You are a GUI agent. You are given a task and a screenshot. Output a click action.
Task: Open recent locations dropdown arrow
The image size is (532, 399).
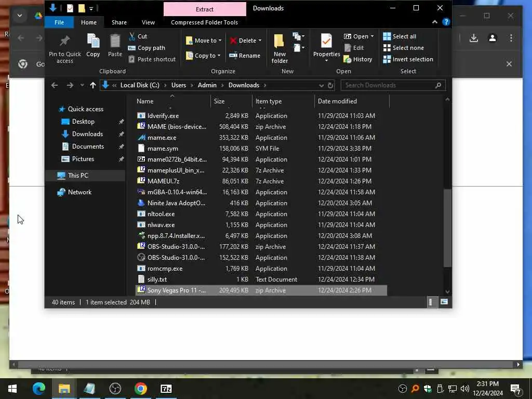coord(82,85)
